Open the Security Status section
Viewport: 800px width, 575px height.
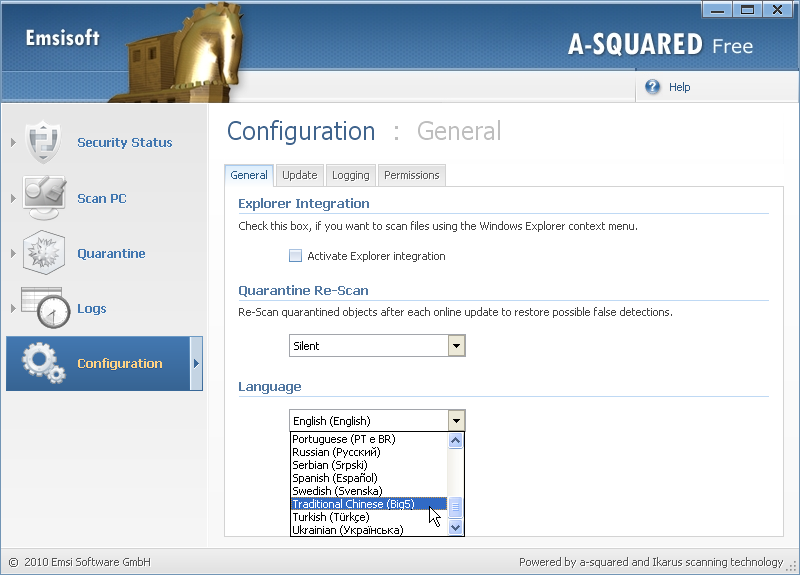click(124, 142)
